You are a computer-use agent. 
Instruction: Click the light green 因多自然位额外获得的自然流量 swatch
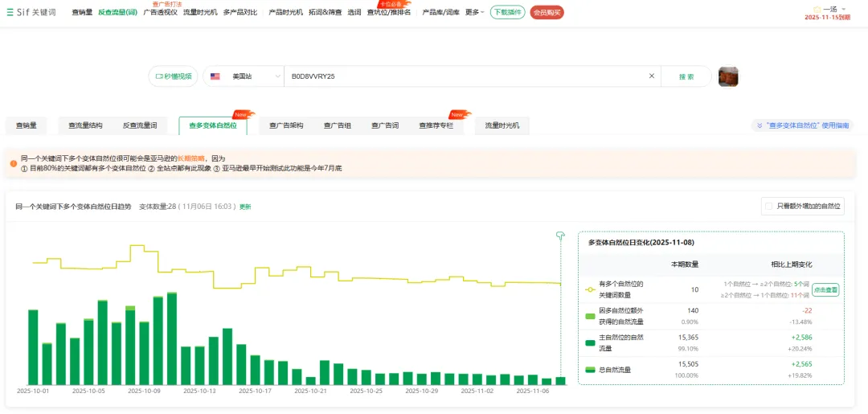(591, 316)
